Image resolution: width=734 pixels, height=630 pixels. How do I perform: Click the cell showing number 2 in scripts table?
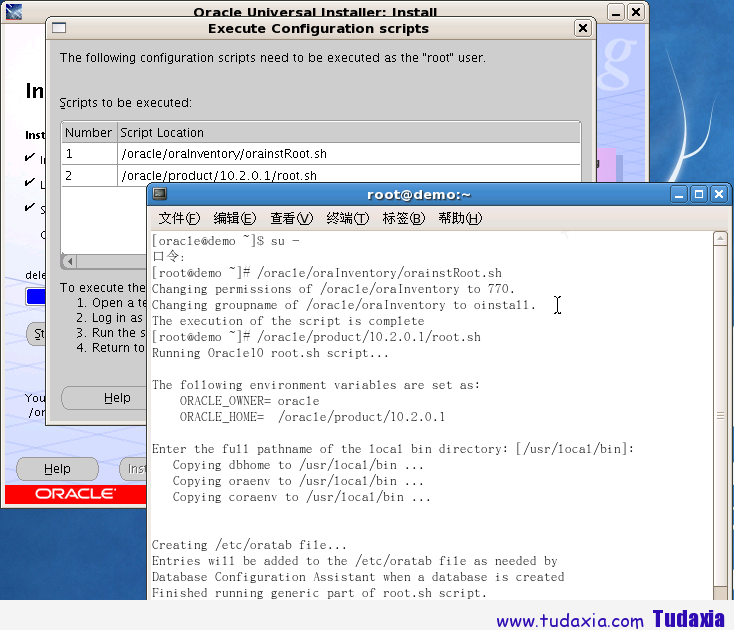pos(89,176)
